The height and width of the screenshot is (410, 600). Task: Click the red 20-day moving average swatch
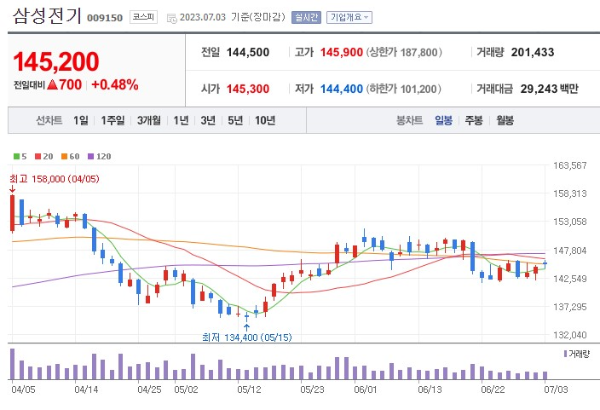coord(38,156)
